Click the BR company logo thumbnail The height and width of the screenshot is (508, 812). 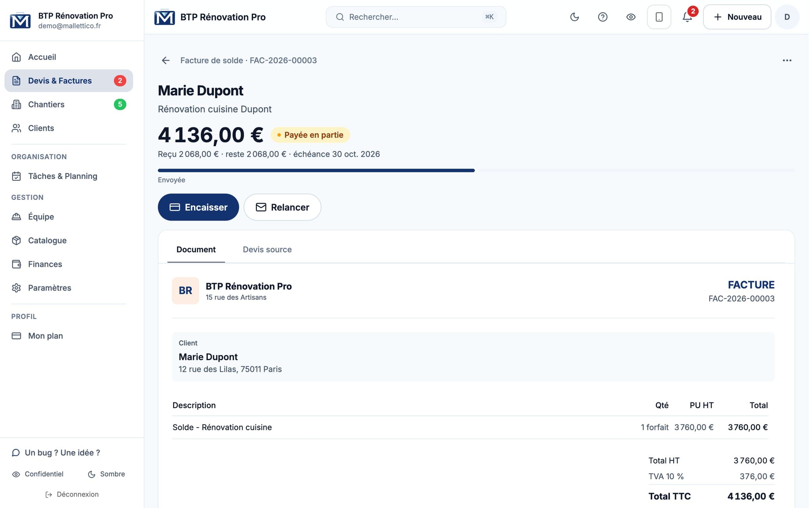coord(185,291)
